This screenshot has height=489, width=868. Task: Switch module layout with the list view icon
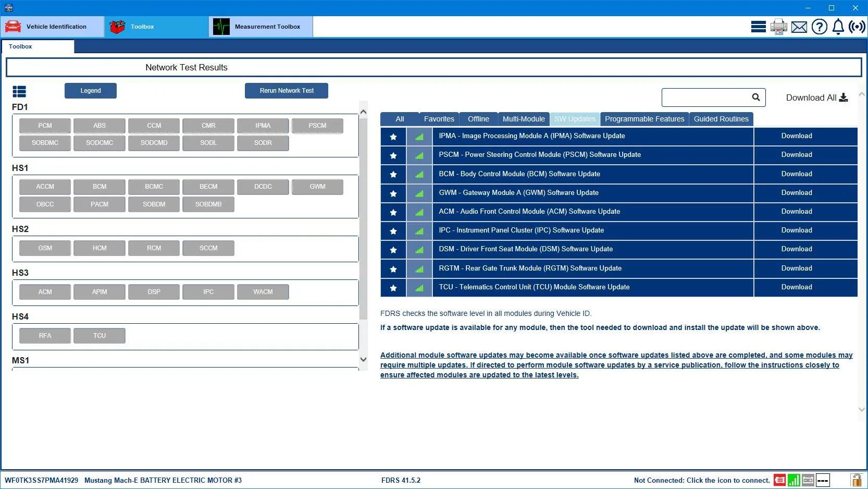click(19, 92)
